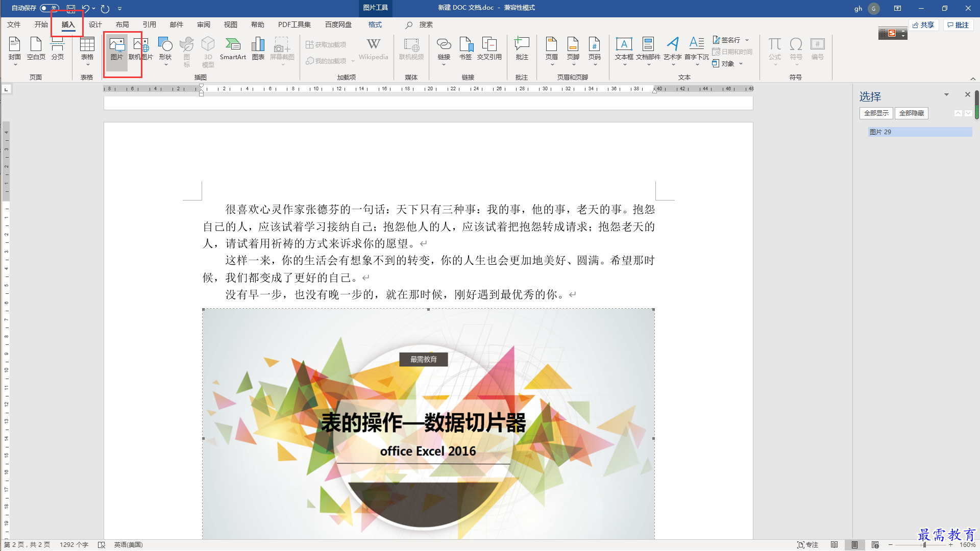Open the 形状 shapes gallery

coord(165,51)
